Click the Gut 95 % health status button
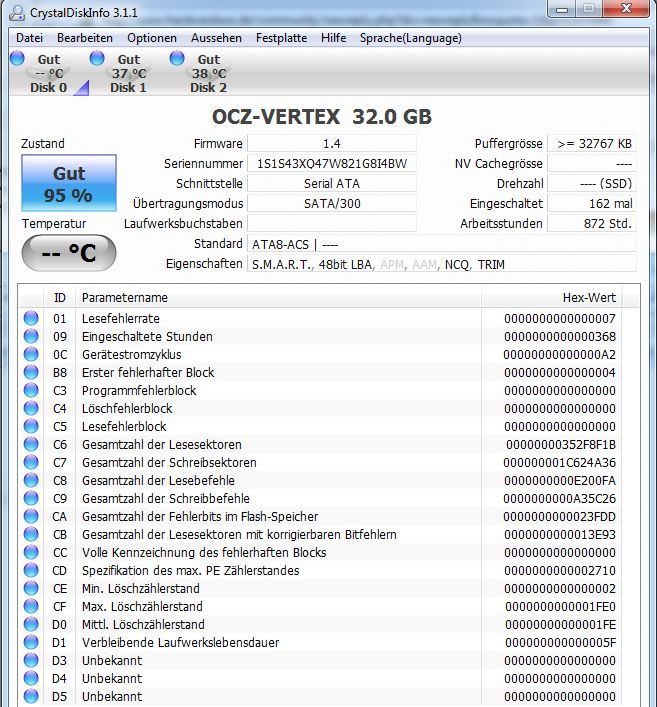The image size is (657, 707). coord(69,183)
